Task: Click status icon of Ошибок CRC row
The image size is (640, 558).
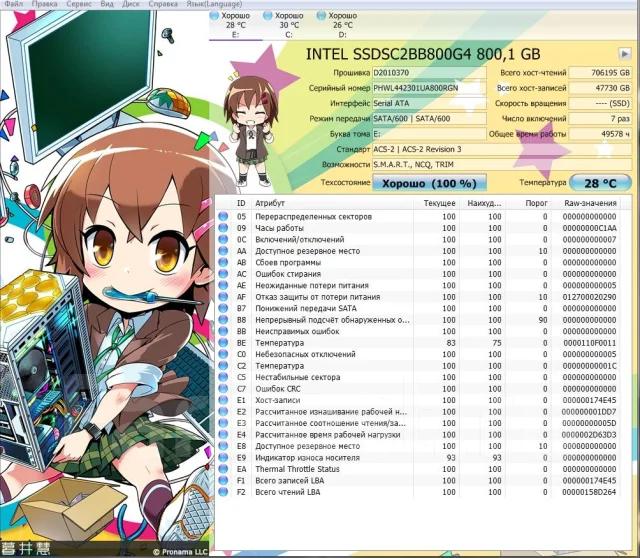Action: click(x=223, y=389)
